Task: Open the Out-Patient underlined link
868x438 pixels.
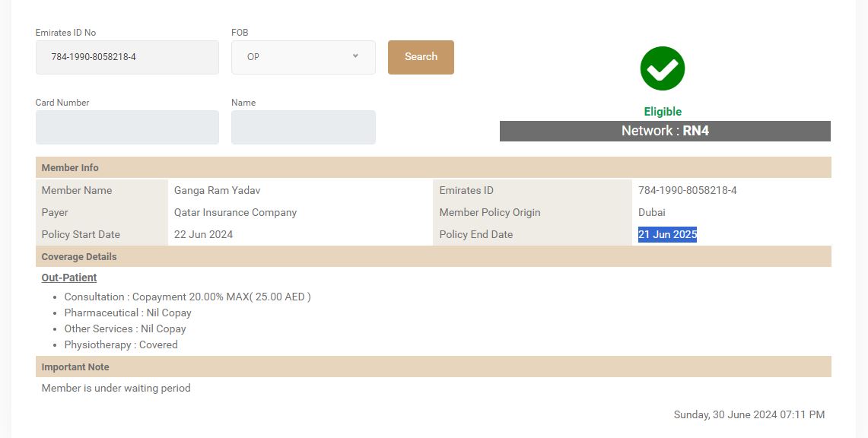Action: coord(69,278)
